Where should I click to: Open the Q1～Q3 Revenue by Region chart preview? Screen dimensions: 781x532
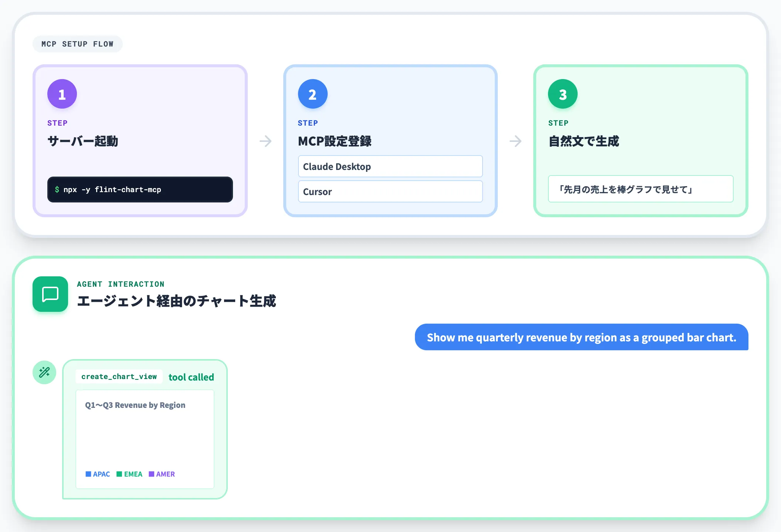point(145,439)
